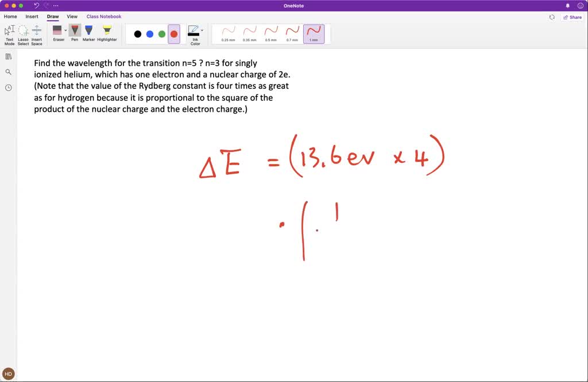Activate the Lasso Select tool

pos(23,33)
